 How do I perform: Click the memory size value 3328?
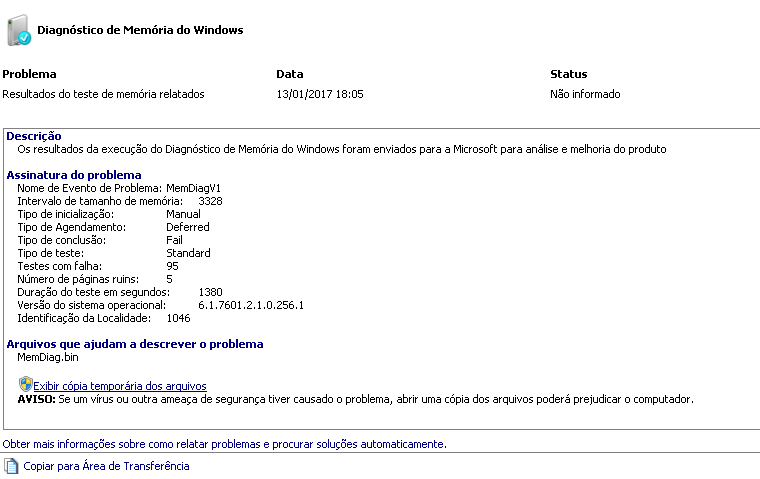pos(210,201)
